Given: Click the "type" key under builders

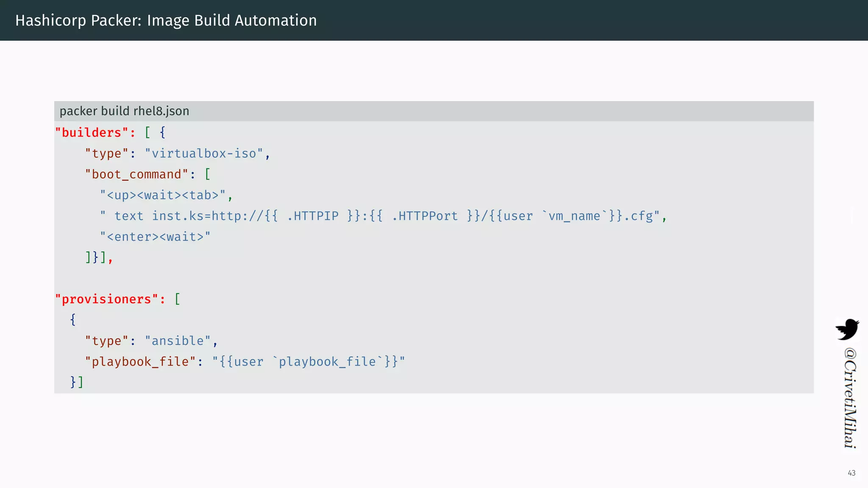Looking at the screenshot, I should 106,153.
